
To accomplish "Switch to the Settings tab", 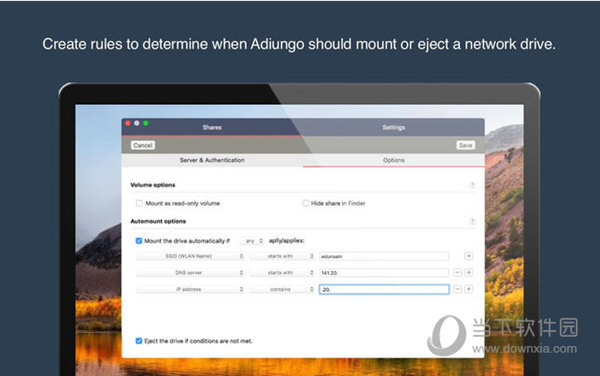I will [393, 127].
